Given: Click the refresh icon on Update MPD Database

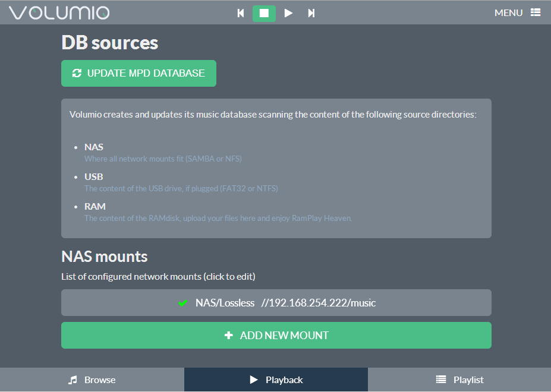Looking at the screenshot, I should pos(77,73).
